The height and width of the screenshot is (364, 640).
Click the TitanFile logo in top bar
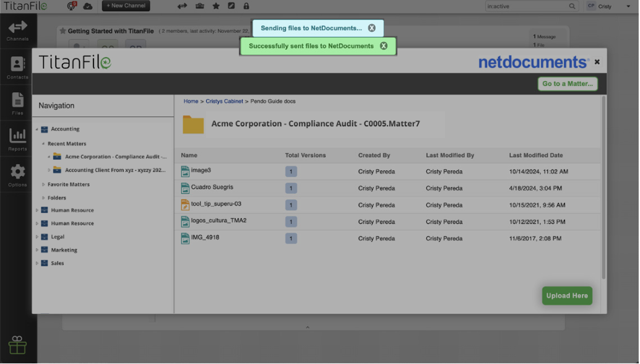(x=25, y=6)
